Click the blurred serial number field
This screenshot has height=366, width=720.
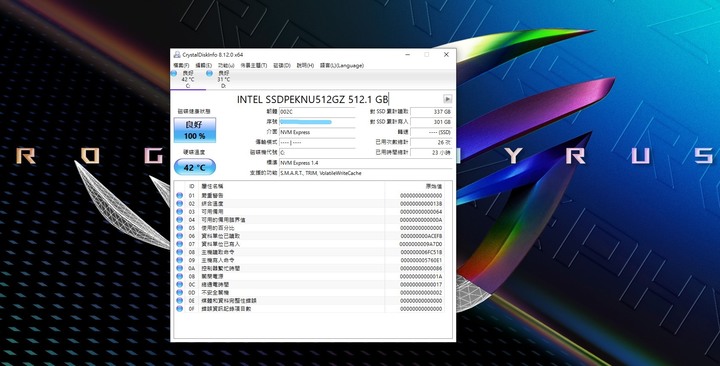pyautogui.click(x=317, y=122)
